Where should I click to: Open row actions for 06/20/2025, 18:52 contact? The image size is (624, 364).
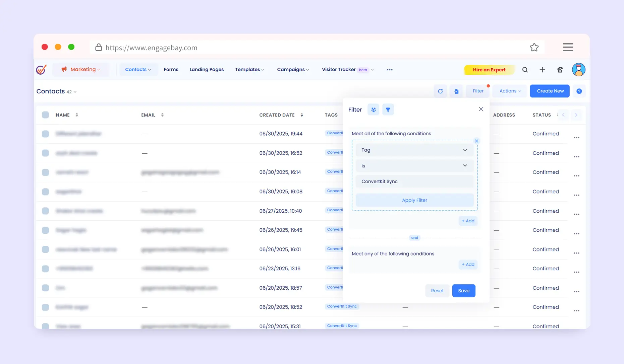pyautogui.click(x=576, y=311)
